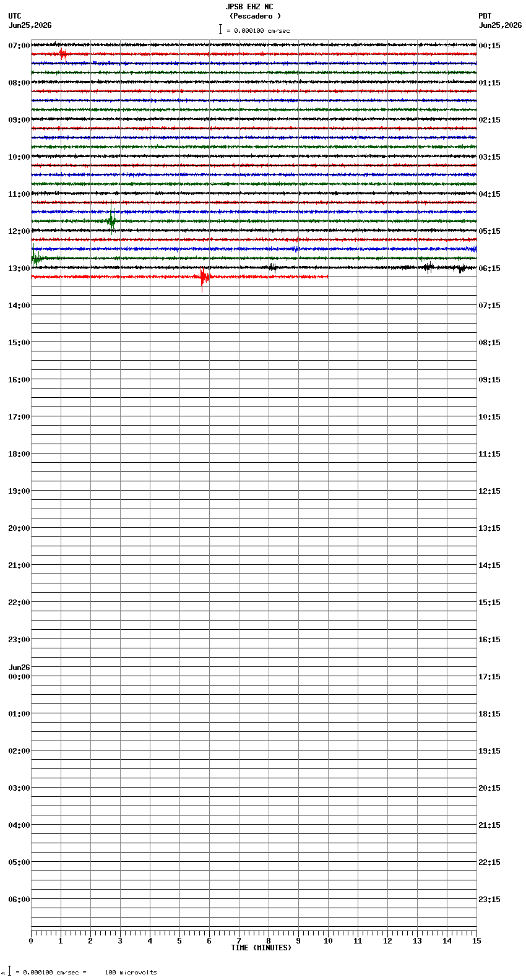Image resolution: width=526 pixels, height=980 pixels.
Task: Click the '12:15' PDT time label
Action: [489, 491]
